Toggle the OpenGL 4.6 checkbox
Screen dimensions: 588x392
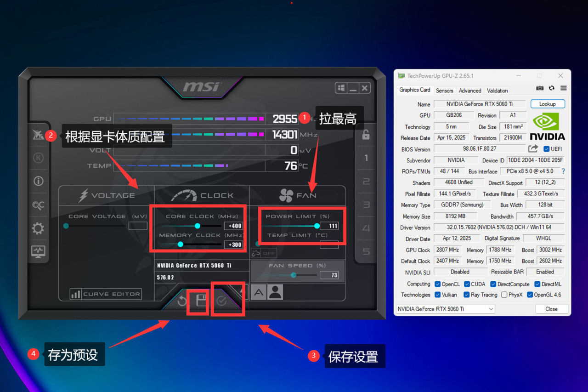tap(530, 295)
